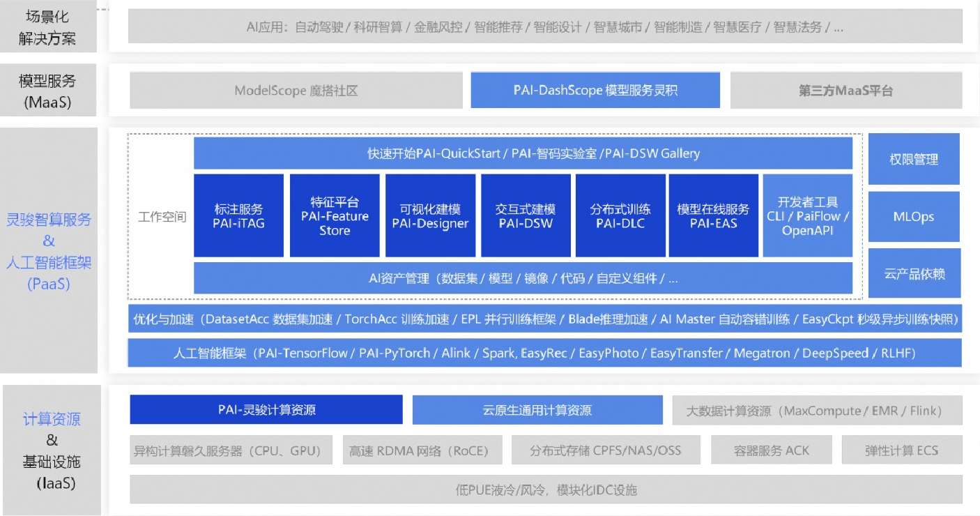
Task: Open the 快速开始 PAI-QuickStart bar
Action: (x=523, y=153)
